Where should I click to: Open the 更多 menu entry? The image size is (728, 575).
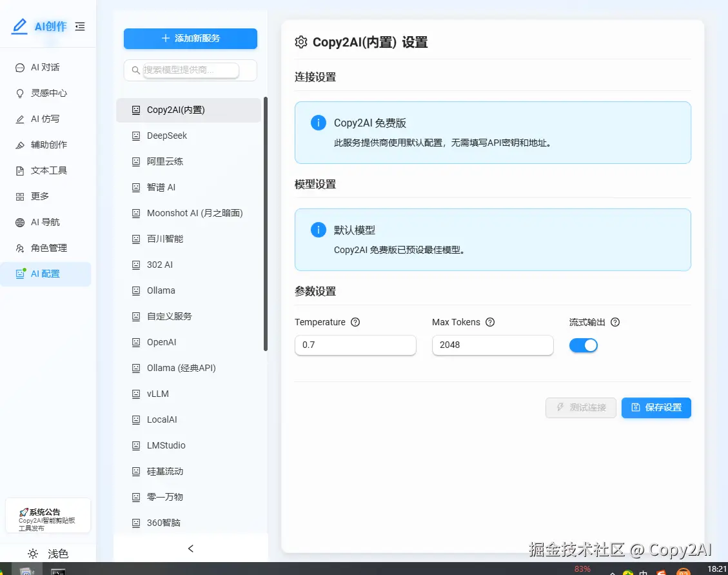point(46,197)
